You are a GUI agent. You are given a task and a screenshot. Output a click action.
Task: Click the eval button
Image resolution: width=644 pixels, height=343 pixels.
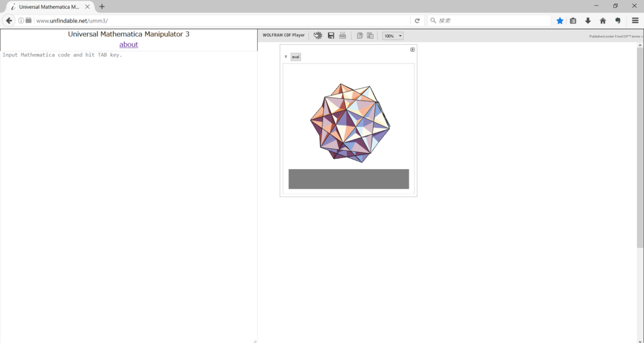point(296,57)
